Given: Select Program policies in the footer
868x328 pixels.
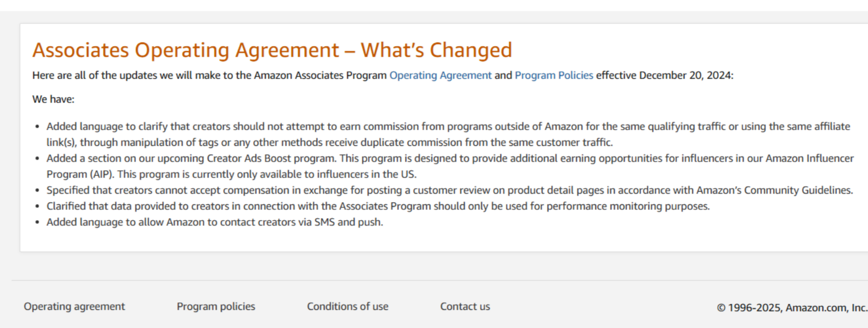Looking at the screenshot, I should [216, 306].
